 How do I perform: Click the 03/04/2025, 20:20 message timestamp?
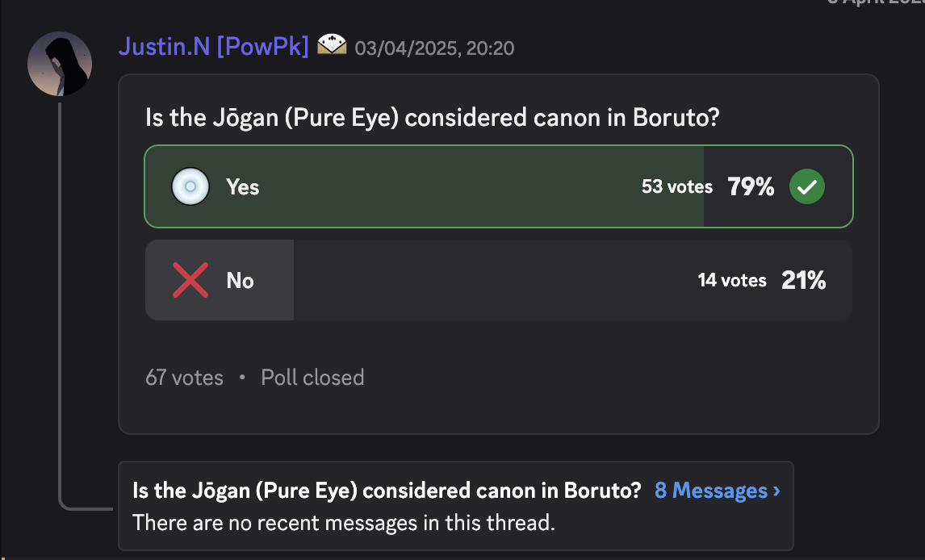[434, 48]
